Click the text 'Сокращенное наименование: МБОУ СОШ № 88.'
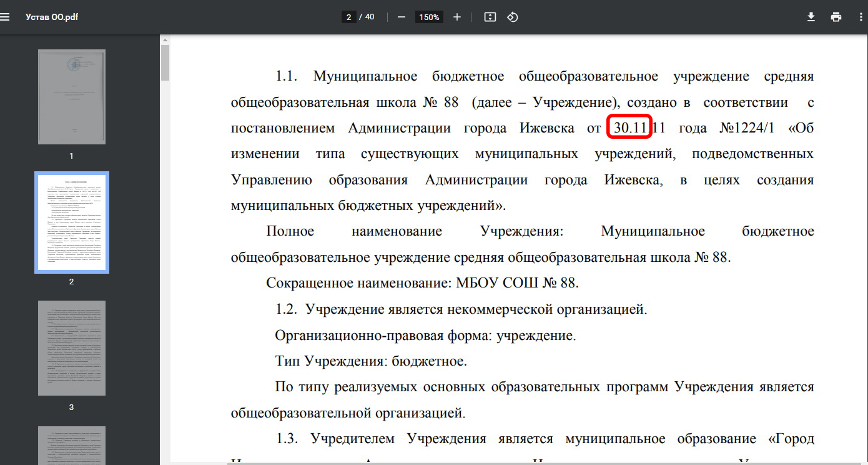The height and width of the screenshot is (465, 868). (x=423, y=283)
